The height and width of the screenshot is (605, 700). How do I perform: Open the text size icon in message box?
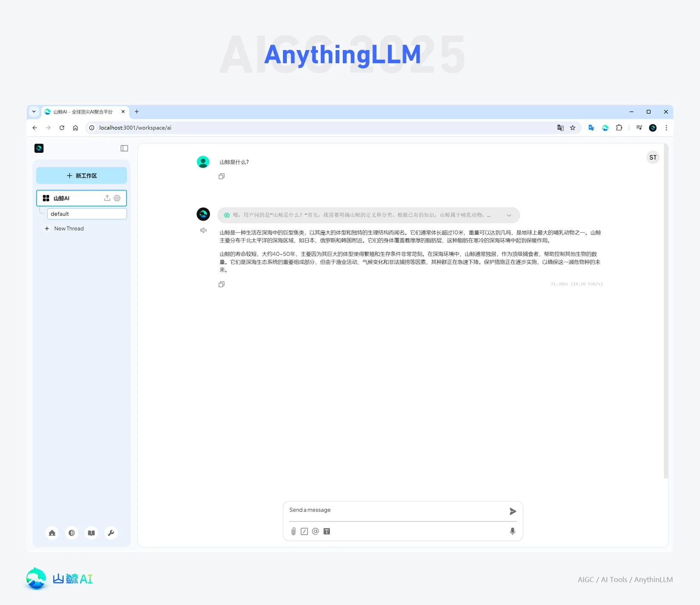click(327, 532)
